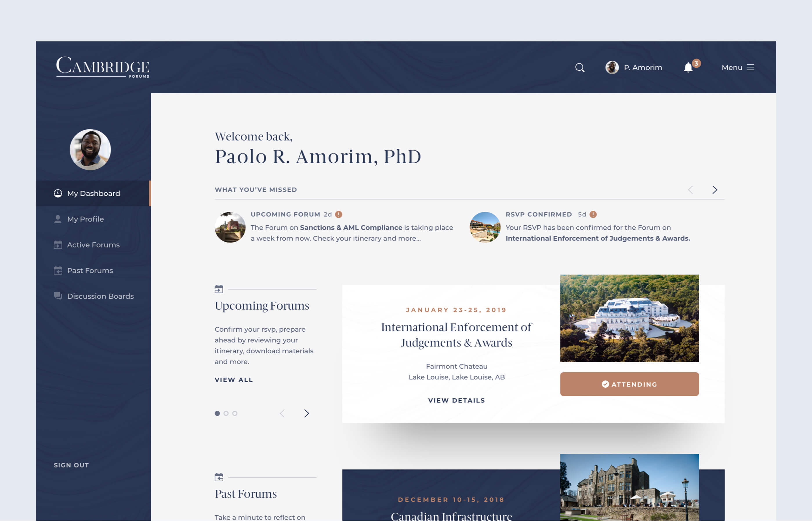This screenshot has height=521, width=812.
Task: Open search with the magnifier icon
Action: click(579, 67)
